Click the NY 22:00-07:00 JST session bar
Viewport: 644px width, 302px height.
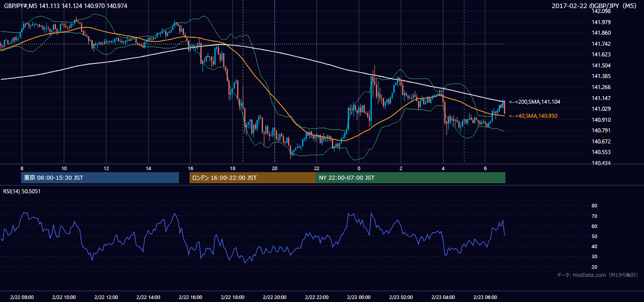click(x=411, y=178)
